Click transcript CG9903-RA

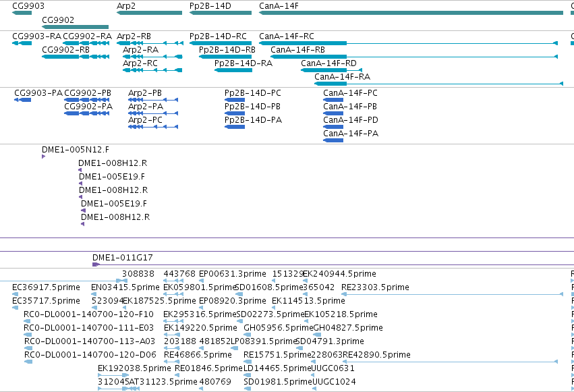22,43
